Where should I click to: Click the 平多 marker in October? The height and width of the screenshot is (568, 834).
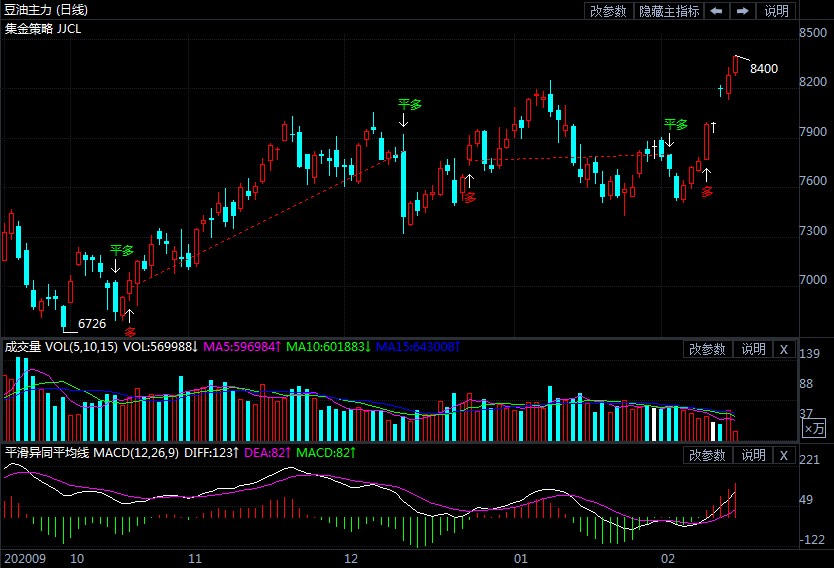coord(122,250)
